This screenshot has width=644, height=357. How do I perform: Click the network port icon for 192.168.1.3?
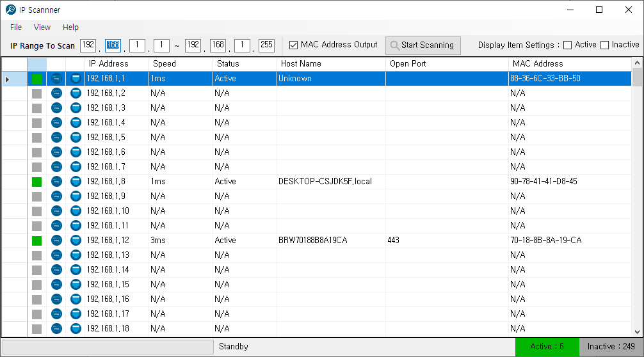(76, 108)
